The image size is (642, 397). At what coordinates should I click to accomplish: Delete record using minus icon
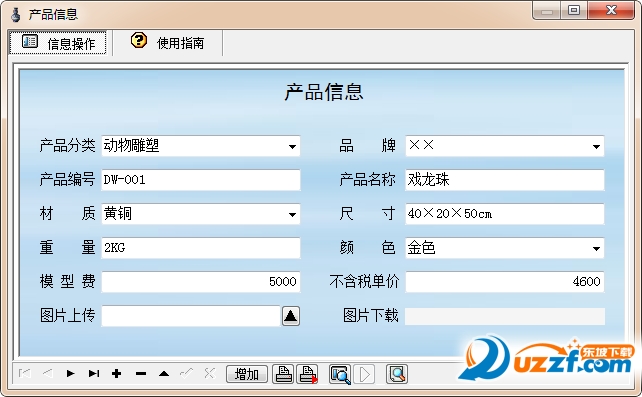coord(141,373)
